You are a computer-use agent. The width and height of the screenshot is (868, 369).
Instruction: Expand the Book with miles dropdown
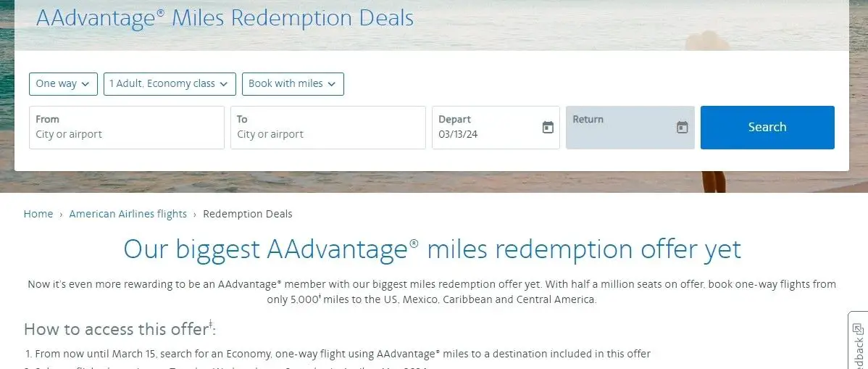point(293,84)
